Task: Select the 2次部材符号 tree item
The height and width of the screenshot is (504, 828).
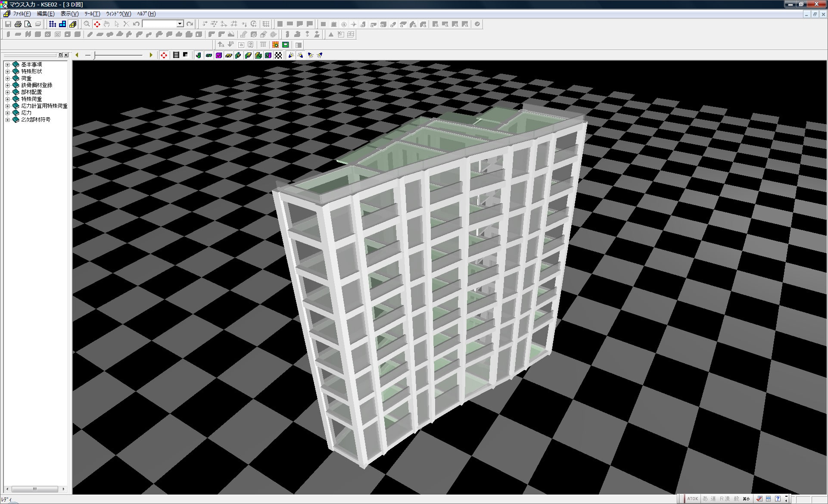Action: point(36,120)
